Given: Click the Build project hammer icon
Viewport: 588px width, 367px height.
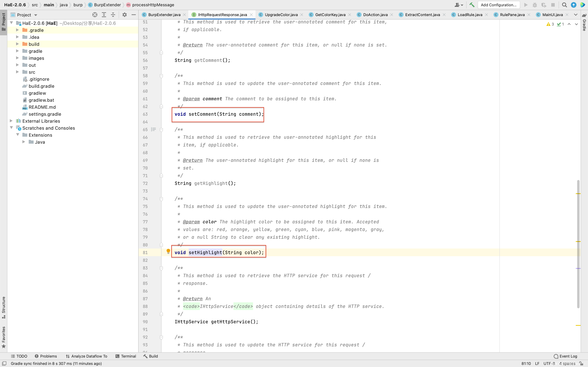Looking at the screenshot, I should click(472, 5).
